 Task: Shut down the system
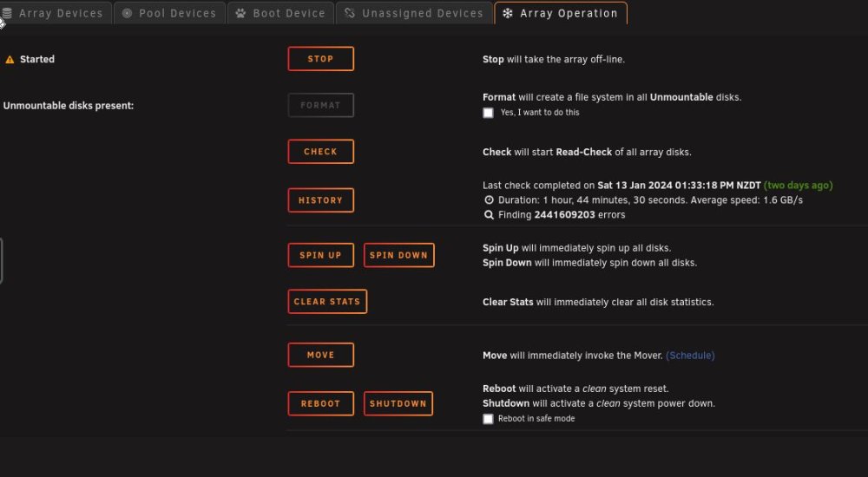398,403
